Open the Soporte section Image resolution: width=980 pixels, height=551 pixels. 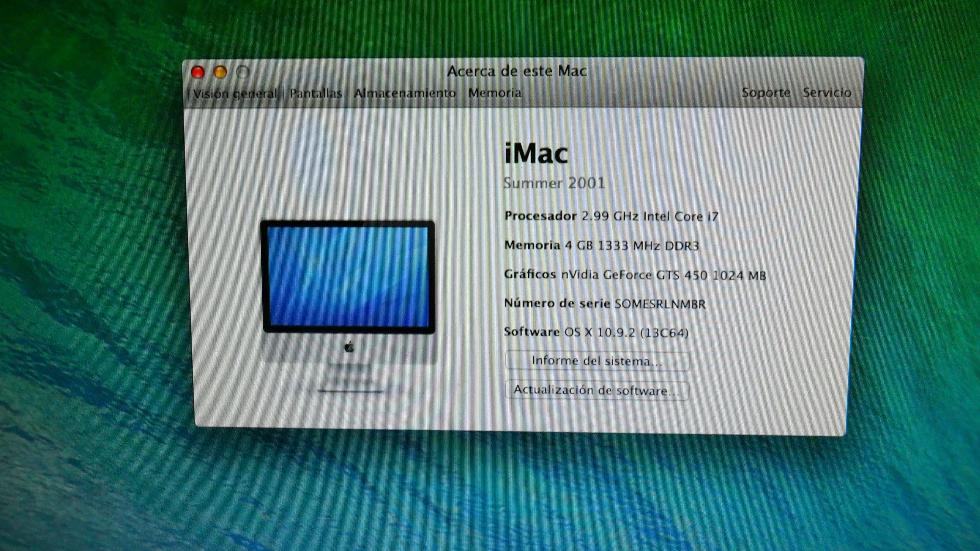tap(766, 92)
